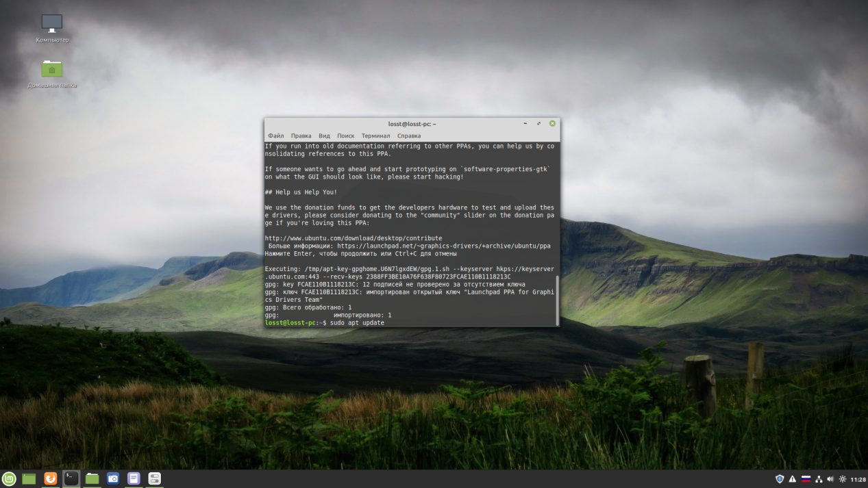Open the Правка menu in the terminal
Screen dimensions: 868x488
pos(301,136)
